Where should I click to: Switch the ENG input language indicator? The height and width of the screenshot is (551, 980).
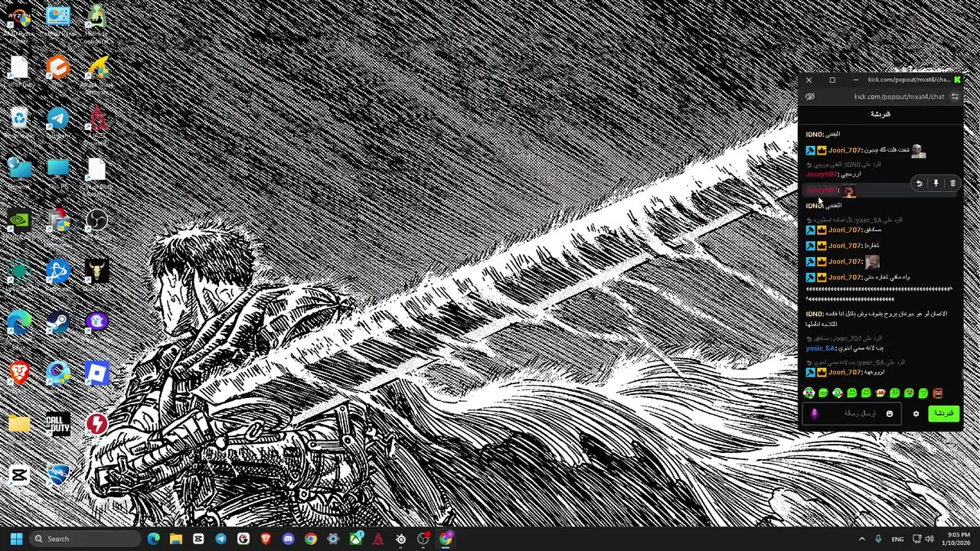point(897,539)
